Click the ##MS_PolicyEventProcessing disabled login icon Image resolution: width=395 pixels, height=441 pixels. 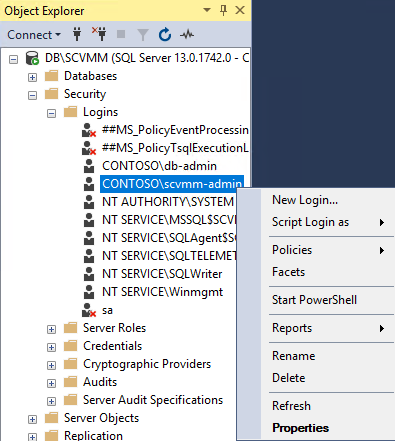coord(89,130)
